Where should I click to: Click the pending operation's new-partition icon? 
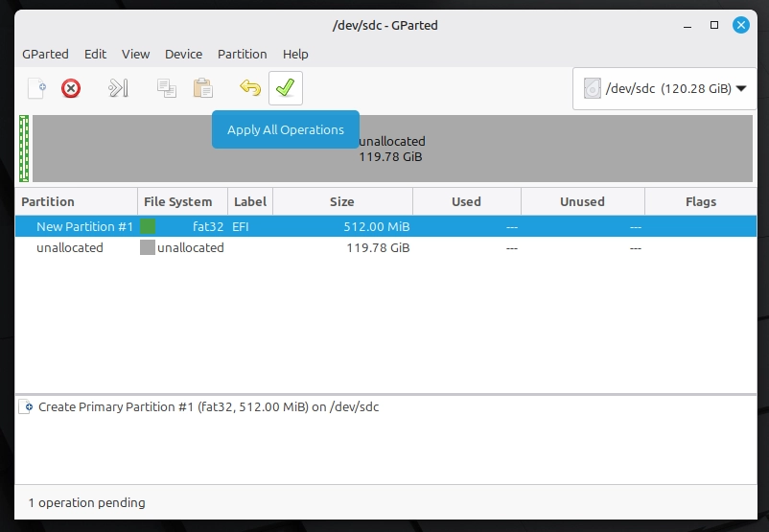tap(26, 407)
